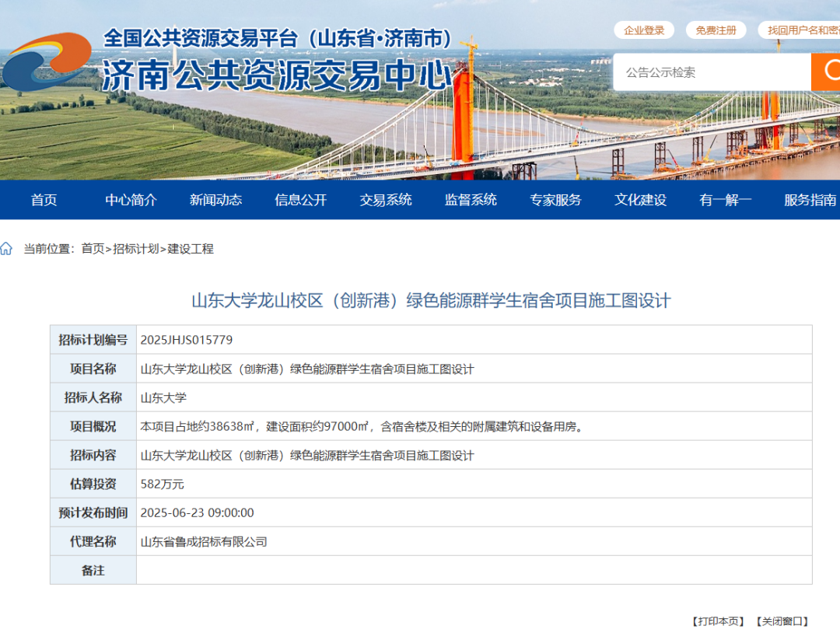Open the 信息公开 menu item
Image resolution: width=840 pixels, height=640 pixels.
300,200
